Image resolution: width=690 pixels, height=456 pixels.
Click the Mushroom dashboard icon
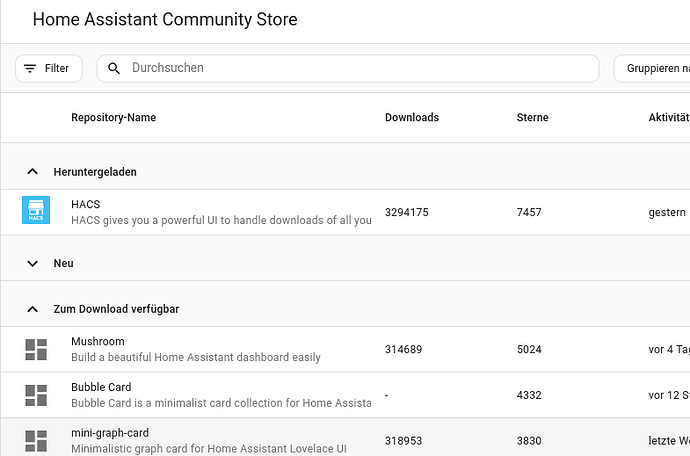[36, 349]
